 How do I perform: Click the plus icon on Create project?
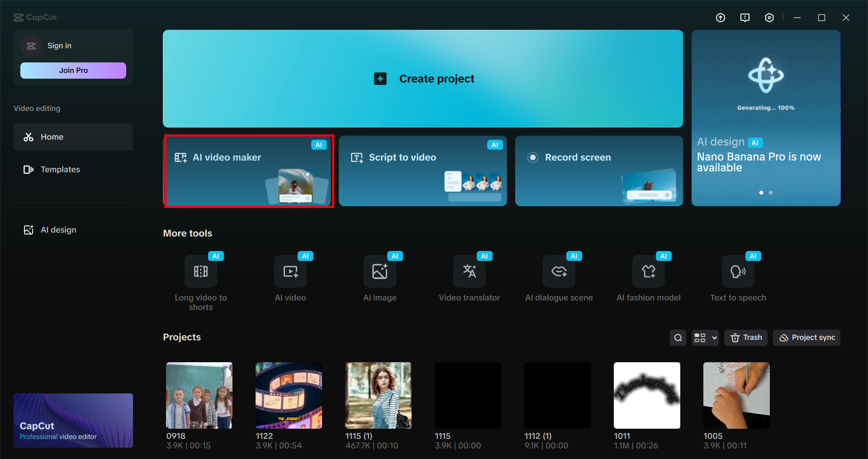380,79
